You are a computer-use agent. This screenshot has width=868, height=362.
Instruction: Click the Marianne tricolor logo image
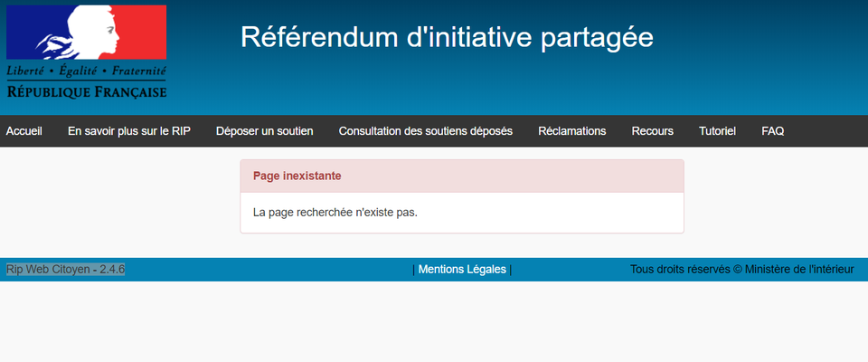(x=87, y=33)
